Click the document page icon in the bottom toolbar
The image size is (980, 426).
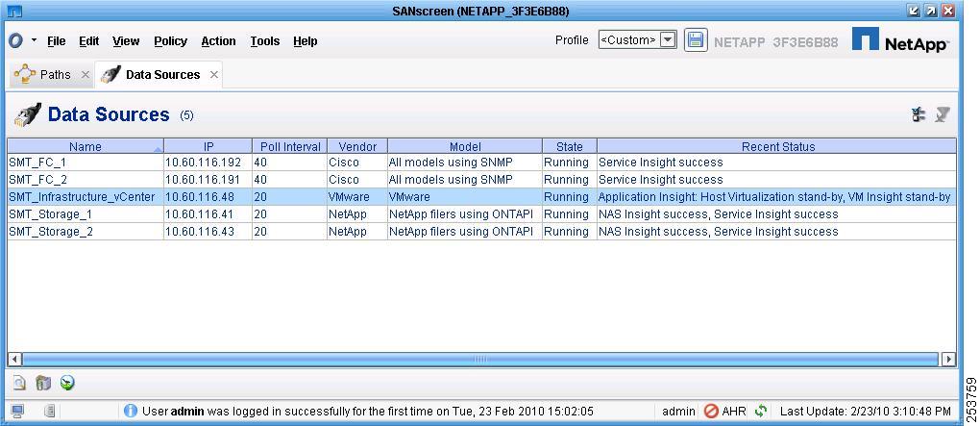click(20, 383)
